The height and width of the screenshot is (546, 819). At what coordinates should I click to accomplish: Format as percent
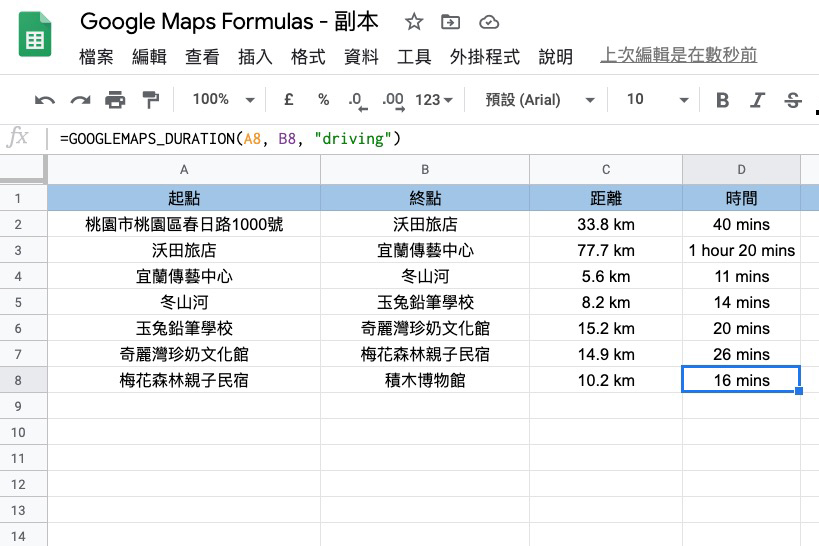tap(323, 99)
